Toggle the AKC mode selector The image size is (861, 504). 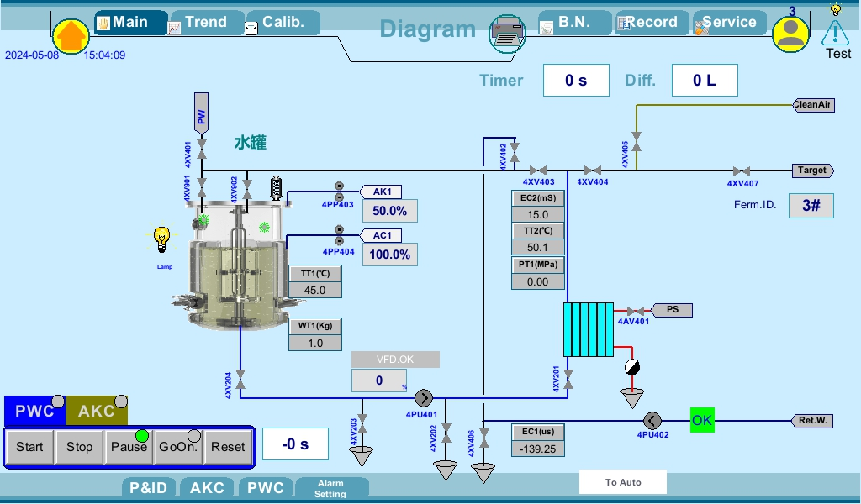coord(98,412)
